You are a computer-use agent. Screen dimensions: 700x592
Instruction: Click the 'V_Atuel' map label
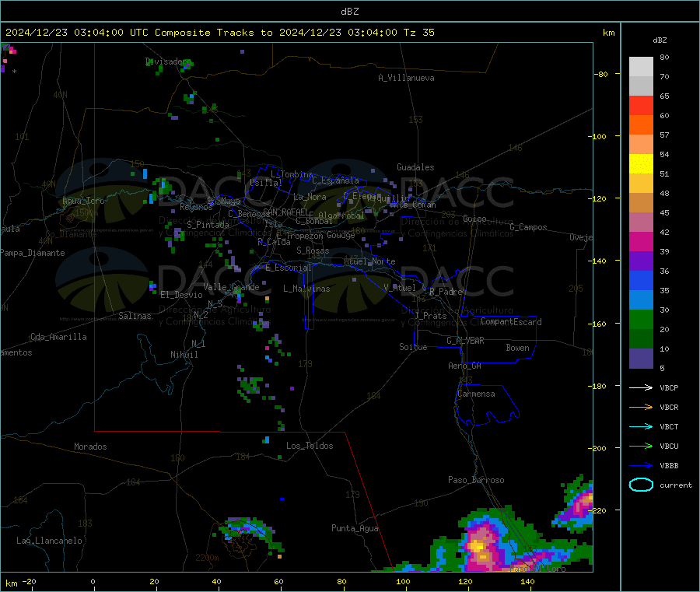(x=400, y=288)
